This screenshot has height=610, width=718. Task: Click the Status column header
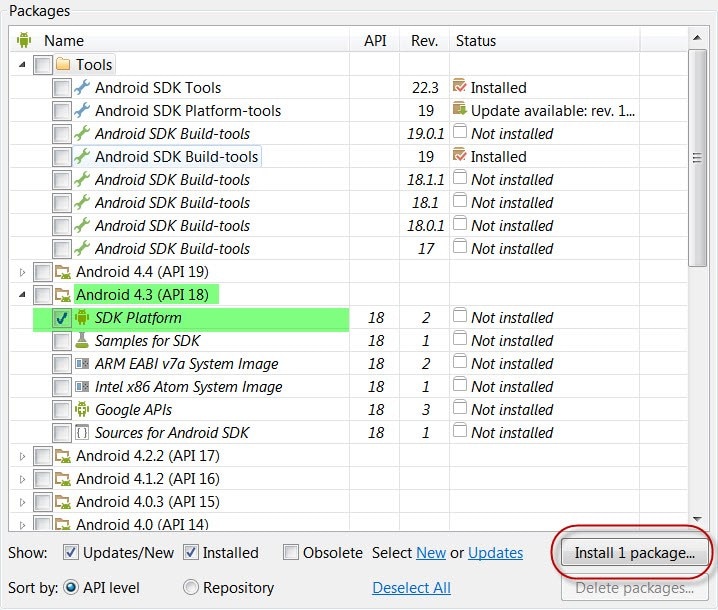(544, 40)
